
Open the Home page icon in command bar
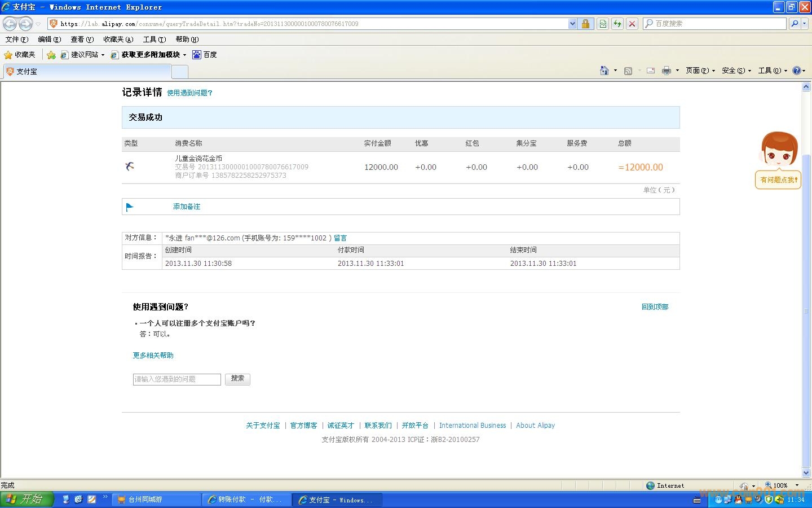click(x=604, y=71)
